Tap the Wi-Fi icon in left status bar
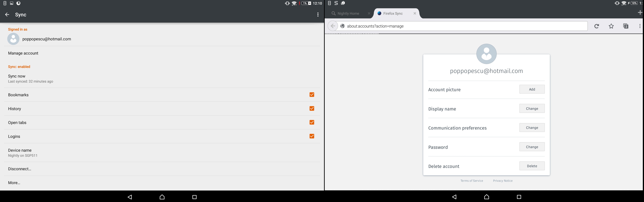This screenshot has width=644, height=202. 294,3
